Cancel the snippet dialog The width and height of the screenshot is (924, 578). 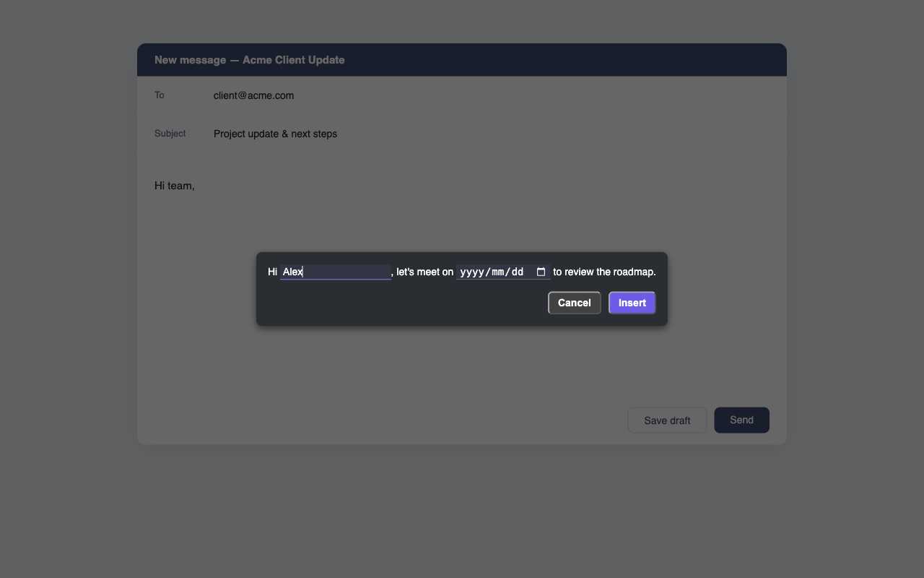pos(575,303)
